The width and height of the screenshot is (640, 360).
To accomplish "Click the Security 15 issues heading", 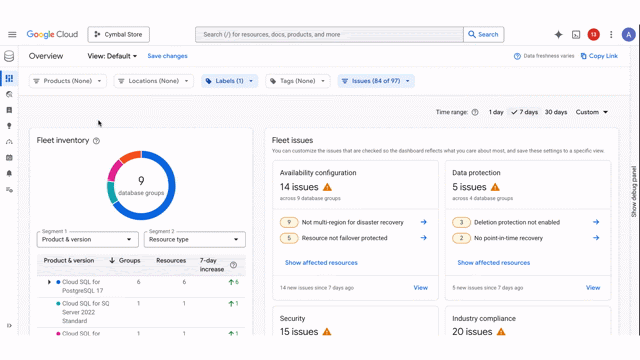I will (x=299, y=332).
